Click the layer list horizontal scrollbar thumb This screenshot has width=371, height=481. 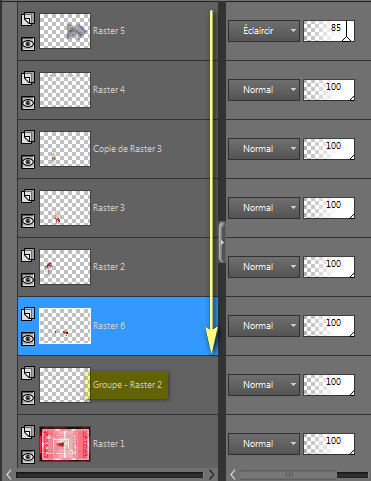[109, 475]
